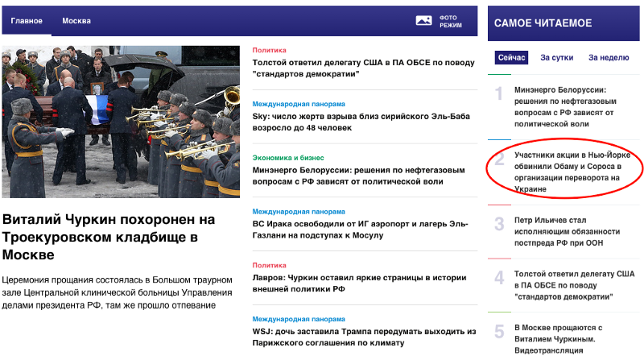
Task: Open Политика category above Лавров headline
Action: point(269,266)
